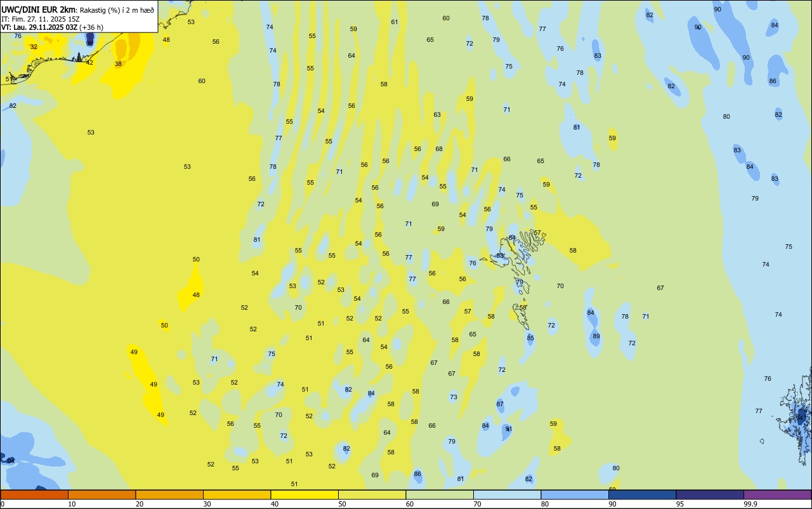Select the 20–30 light orange legend swatch
The width and height of the screenshot is (812, 509).
(x=169, y=494)
